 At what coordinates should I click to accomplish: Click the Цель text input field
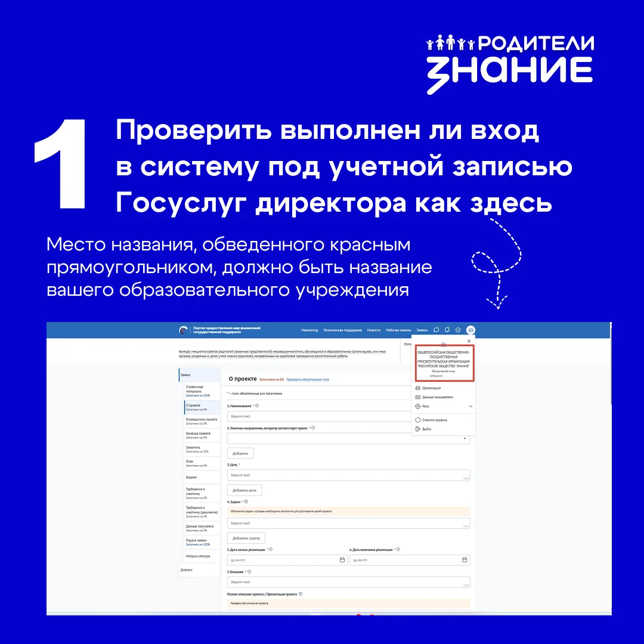(x=348, y=475)
